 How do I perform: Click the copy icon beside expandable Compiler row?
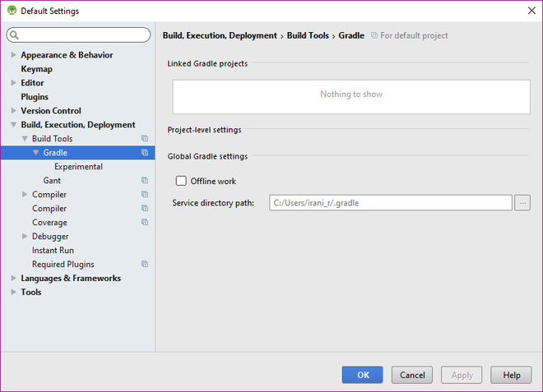[145, 194]
